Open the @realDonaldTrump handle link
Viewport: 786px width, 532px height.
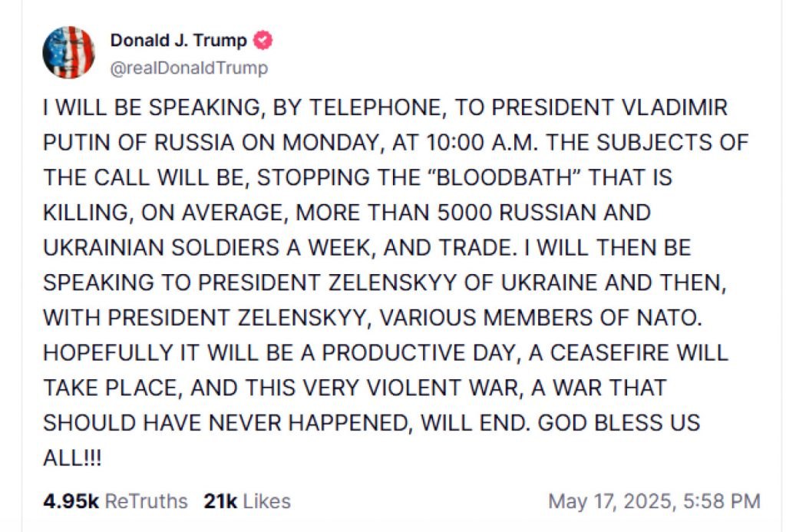pyautogui.click(x=190, y=68)
